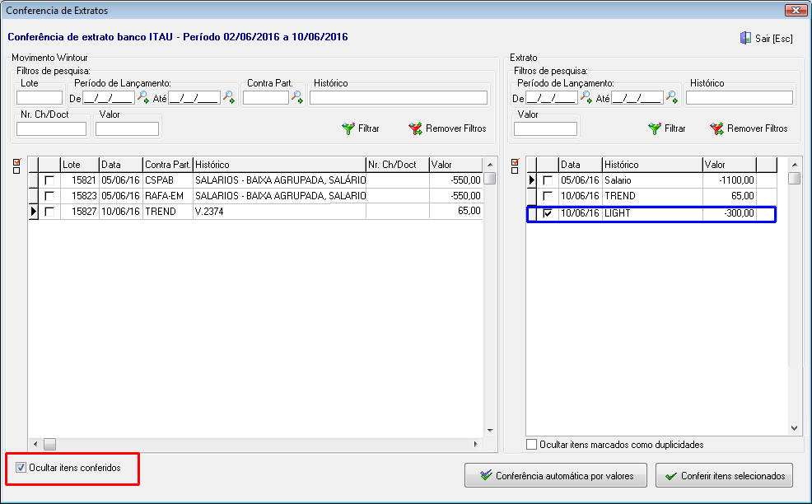
Task: Click the Extrato 'Valor' column header
Action: (x=729, y=165)
